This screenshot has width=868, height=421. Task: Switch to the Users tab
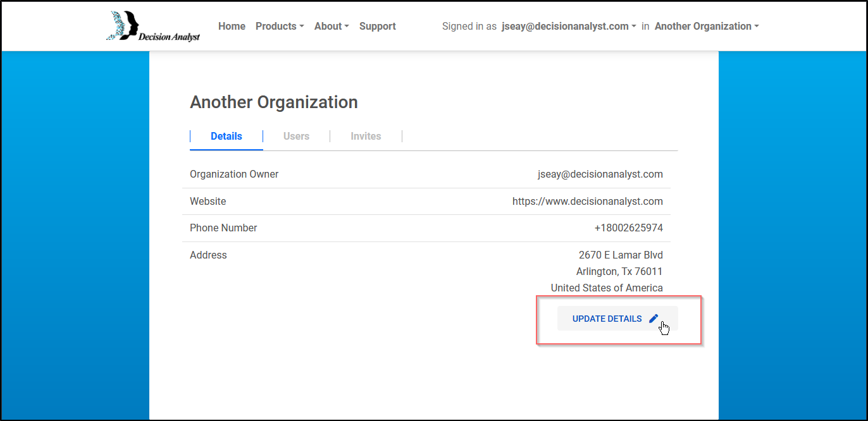click(296, 136)
